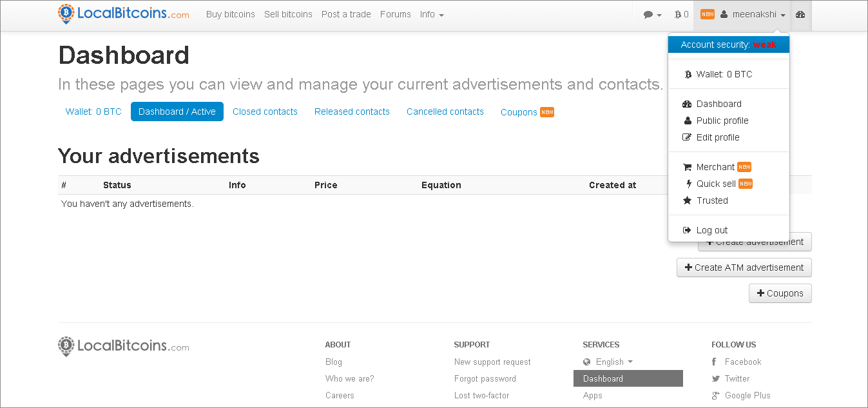Click Account security weak banner
868x408 pixels.
pos(728,44)
